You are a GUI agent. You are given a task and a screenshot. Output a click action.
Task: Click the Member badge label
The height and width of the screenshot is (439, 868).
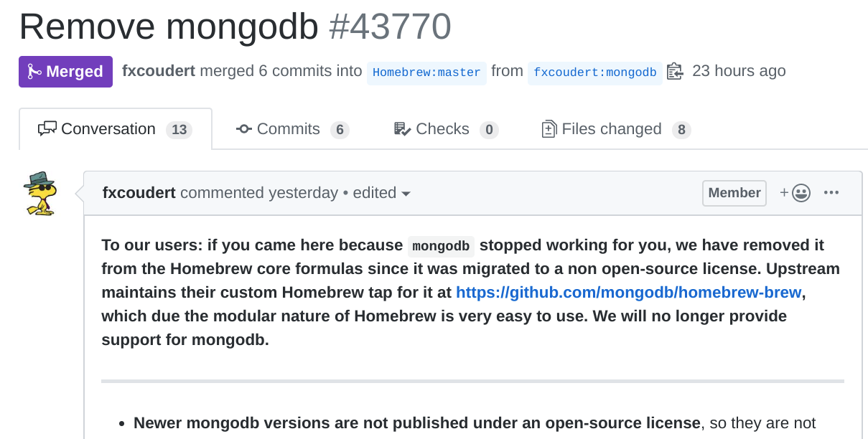point(734,193)
